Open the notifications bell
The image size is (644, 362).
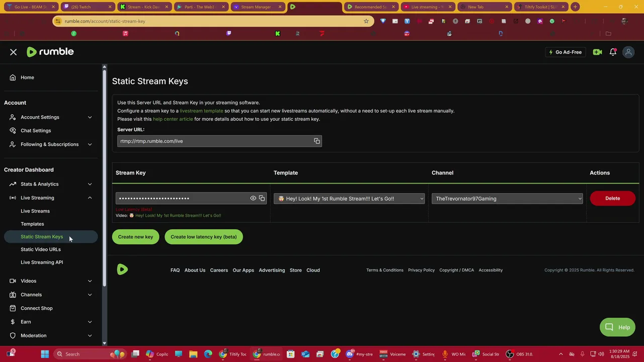pyautogui.click(x=613, y=52)
